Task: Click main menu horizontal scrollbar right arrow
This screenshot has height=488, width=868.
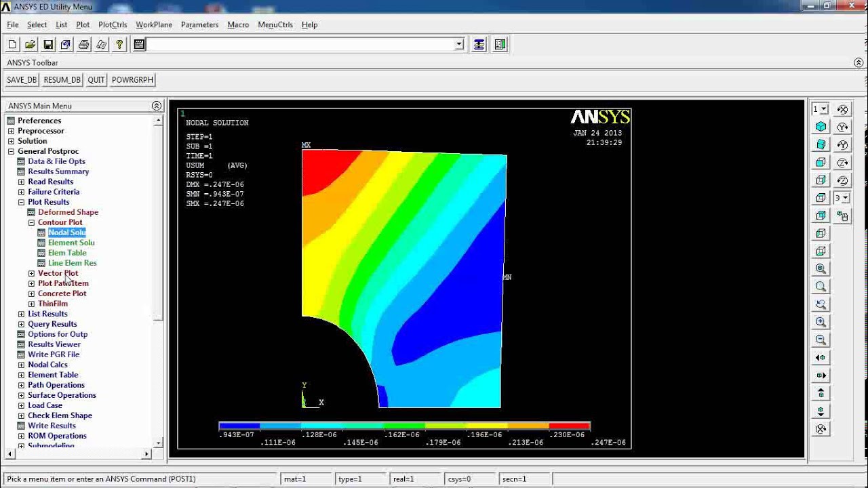Action: pyautogui.click(x=147, y=453)
